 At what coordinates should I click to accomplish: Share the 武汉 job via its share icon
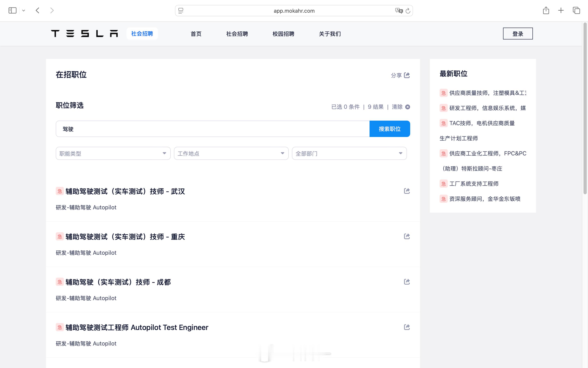407,191
